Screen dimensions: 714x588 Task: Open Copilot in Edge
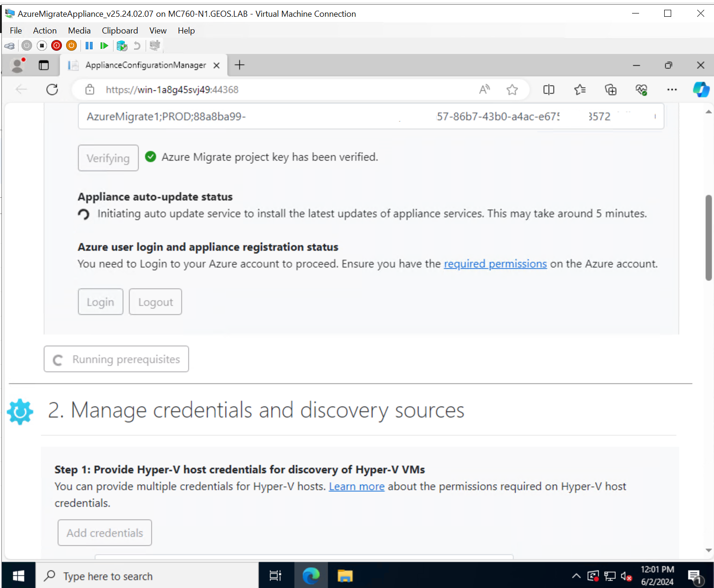coord(701,89)
